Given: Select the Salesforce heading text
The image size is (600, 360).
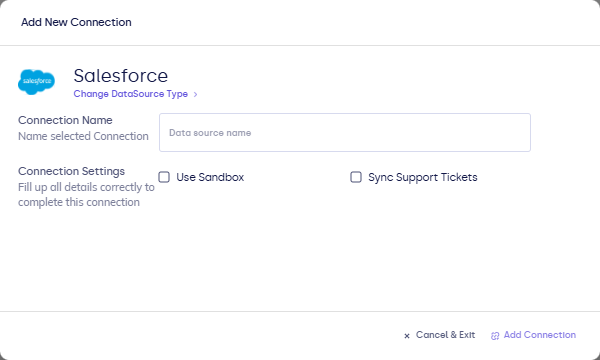Looking at the screenshot, I should pos(121,76).
